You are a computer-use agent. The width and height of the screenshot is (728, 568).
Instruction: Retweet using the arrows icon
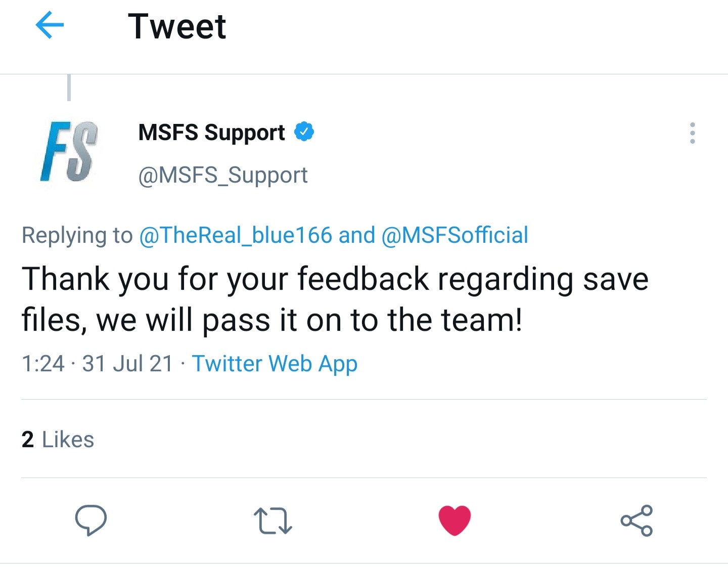(x=273, y=520)
